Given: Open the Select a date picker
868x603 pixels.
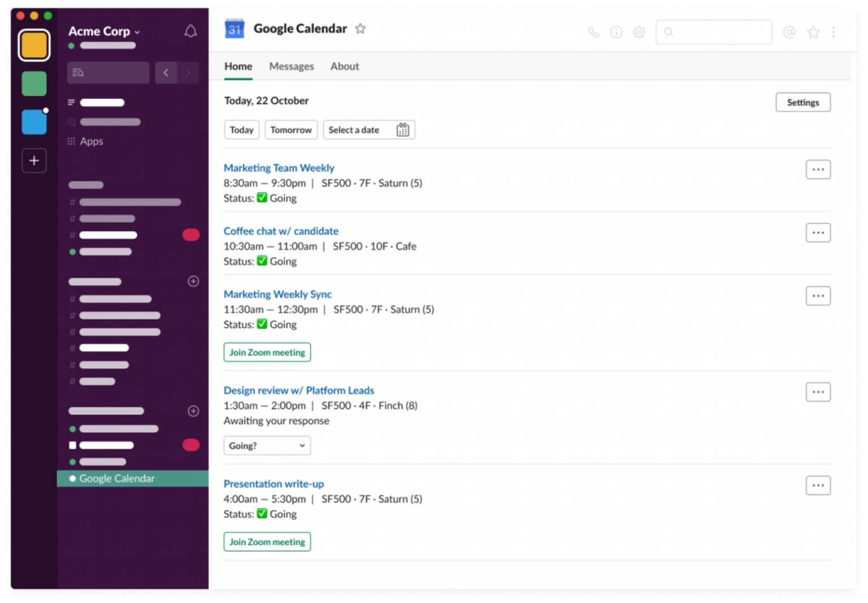Looking at the screenshot, I should click(x=368, y=130).
